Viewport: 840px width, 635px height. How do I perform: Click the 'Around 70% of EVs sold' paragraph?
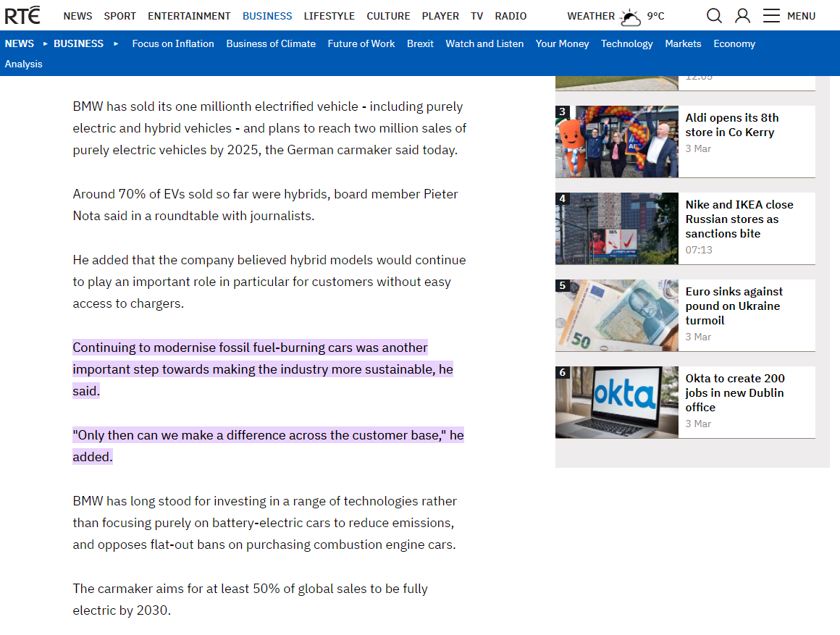pyautogui.click(x=265, y=205)
